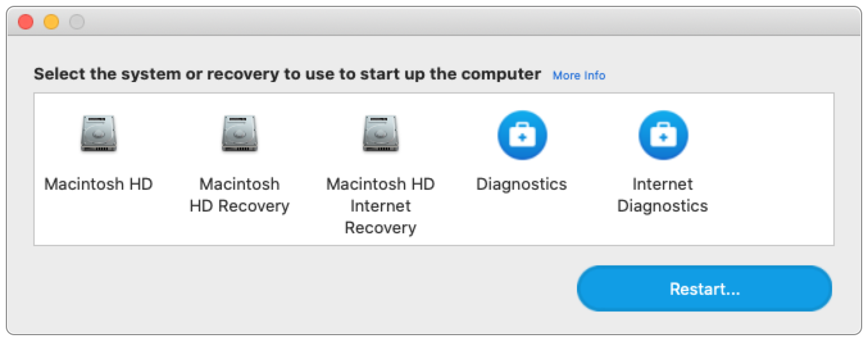Pick the Macintosh HD Internet Recovery disk icon

click(380, 134)
